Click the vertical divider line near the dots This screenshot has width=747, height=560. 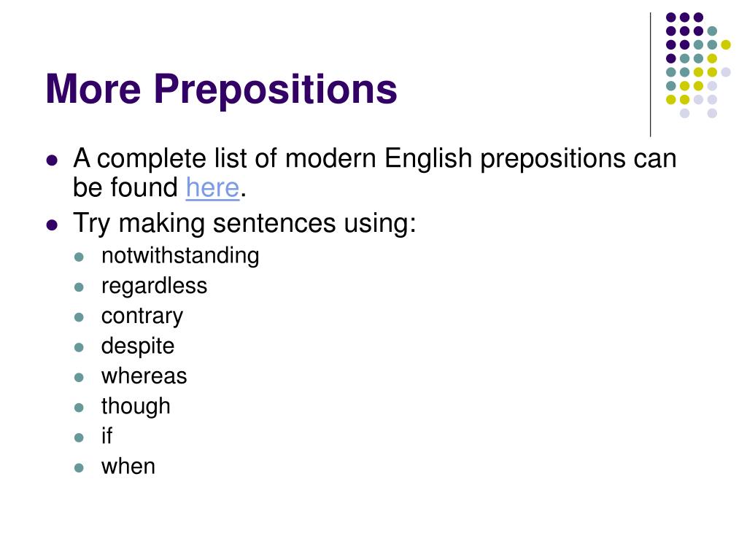650,75
